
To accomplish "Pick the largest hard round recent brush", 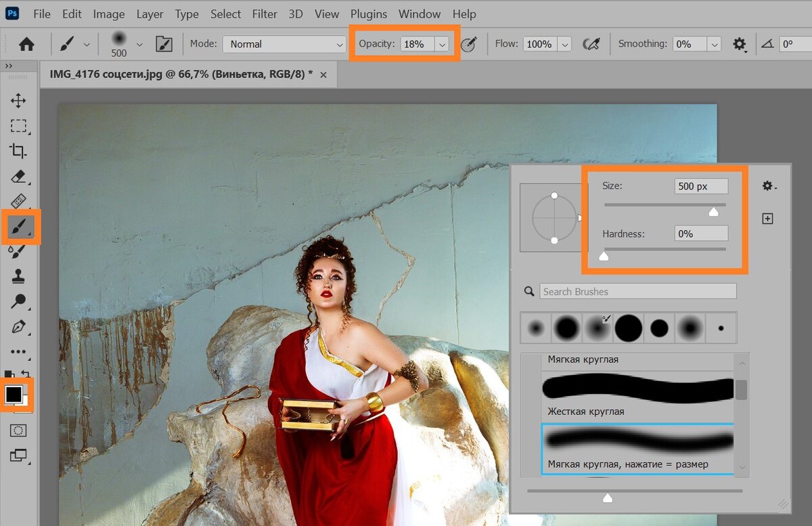I will tap(629, 328).
